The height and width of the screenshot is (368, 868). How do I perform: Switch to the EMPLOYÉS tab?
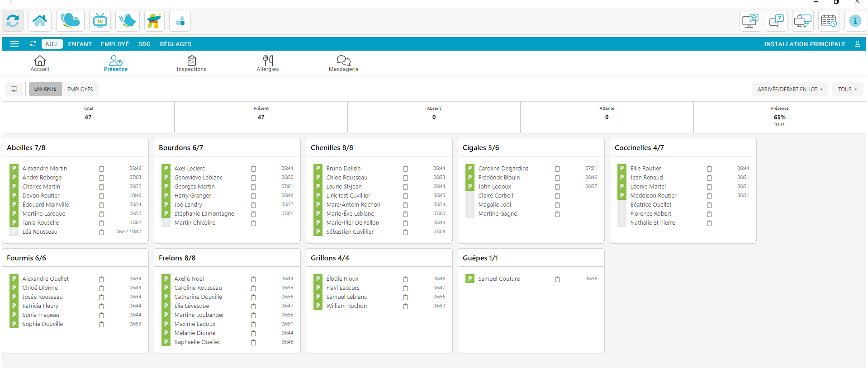tap(80, 89)
